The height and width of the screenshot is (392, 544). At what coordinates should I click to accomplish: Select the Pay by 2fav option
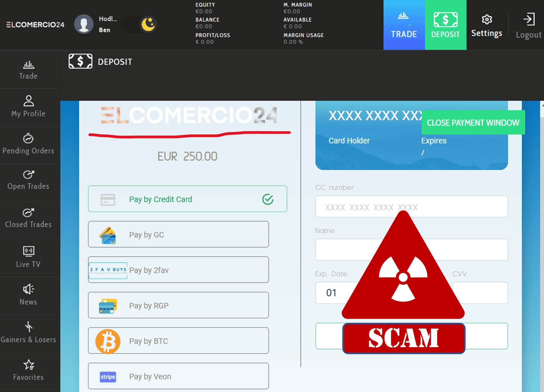point(178,270)
